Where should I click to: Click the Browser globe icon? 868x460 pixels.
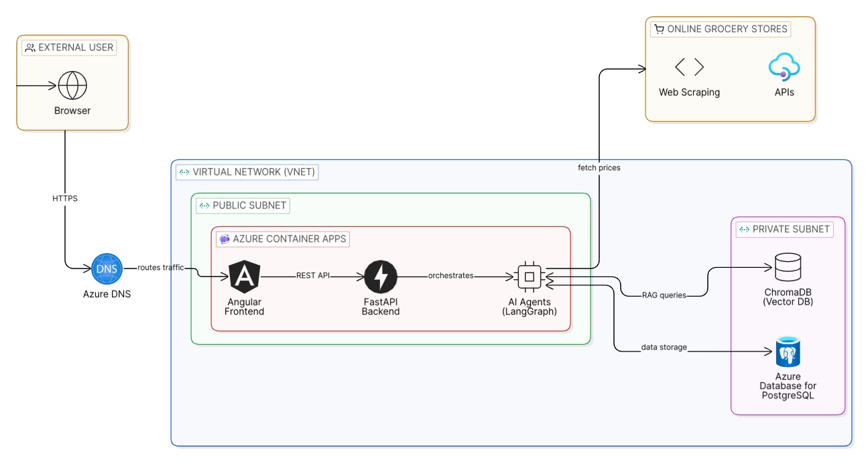coord(72,86)
